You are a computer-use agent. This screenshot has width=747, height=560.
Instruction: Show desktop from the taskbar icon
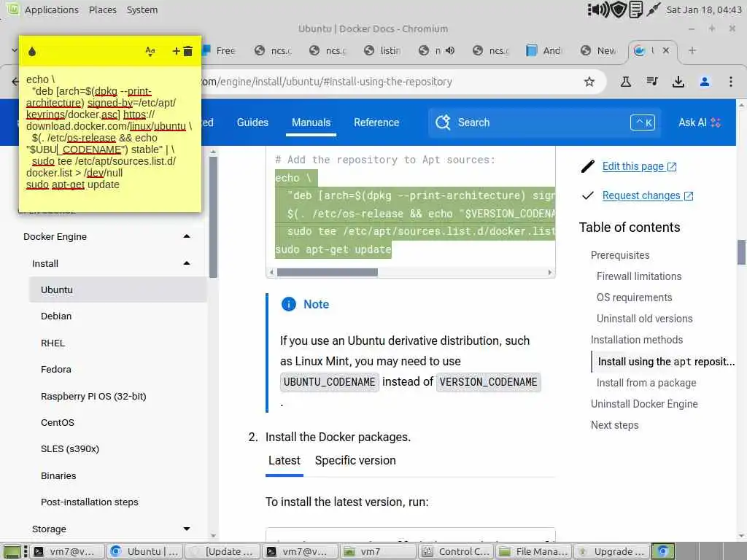(x=12, y=551)
